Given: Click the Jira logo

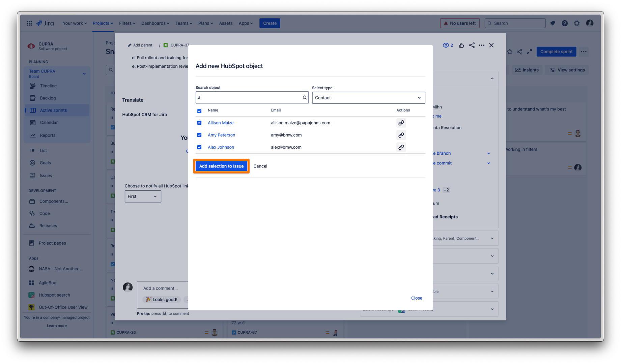Looking at the screenshot, I should [45, 23].
